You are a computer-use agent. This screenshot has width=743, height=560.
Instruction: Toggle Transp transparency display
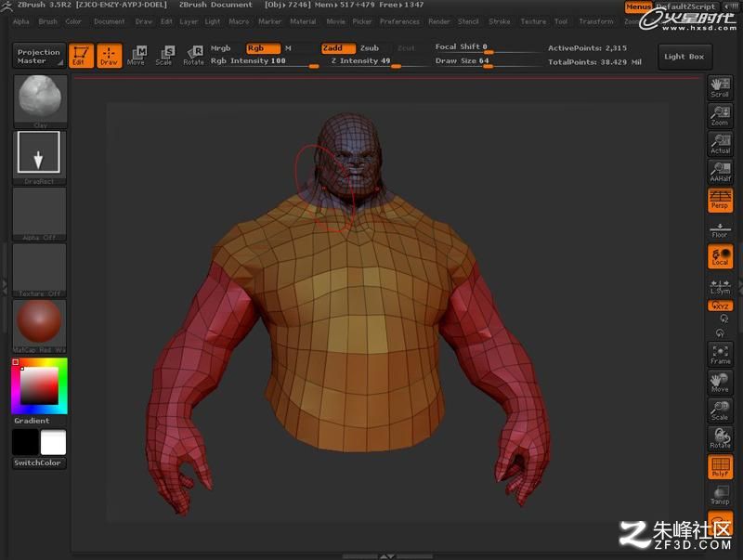[x=720, y=495]
